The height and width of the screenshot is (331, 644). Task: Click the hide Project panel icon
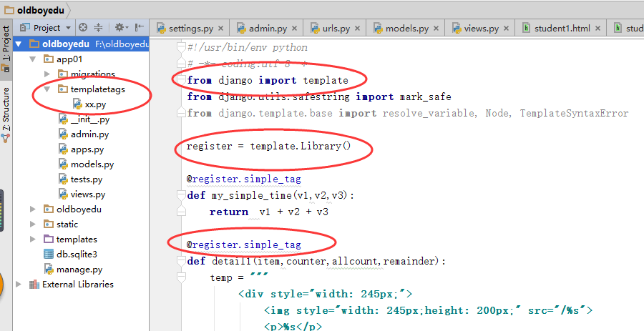coord(140,28)
